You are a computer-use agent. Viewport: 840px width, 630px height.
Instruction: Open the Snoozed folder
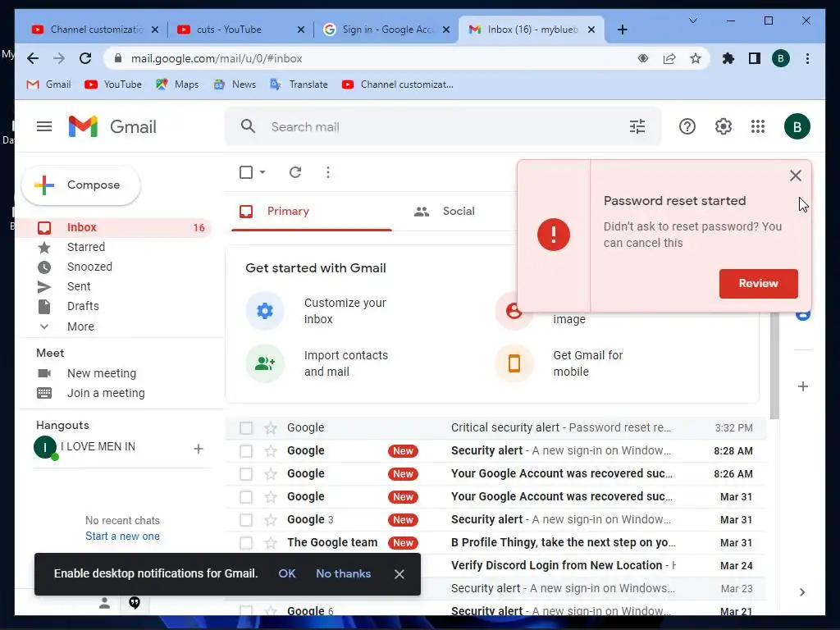(x=89, y=267)
